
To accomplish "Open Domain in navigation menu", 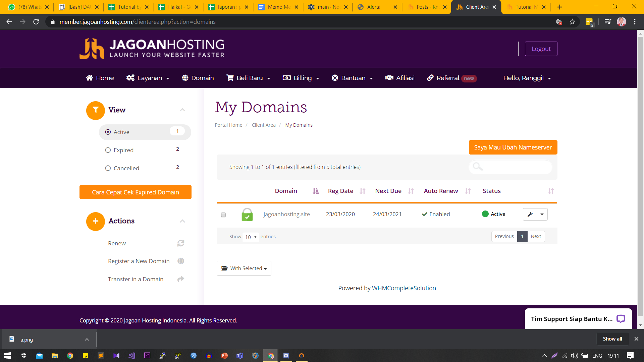I will point(198,78).
